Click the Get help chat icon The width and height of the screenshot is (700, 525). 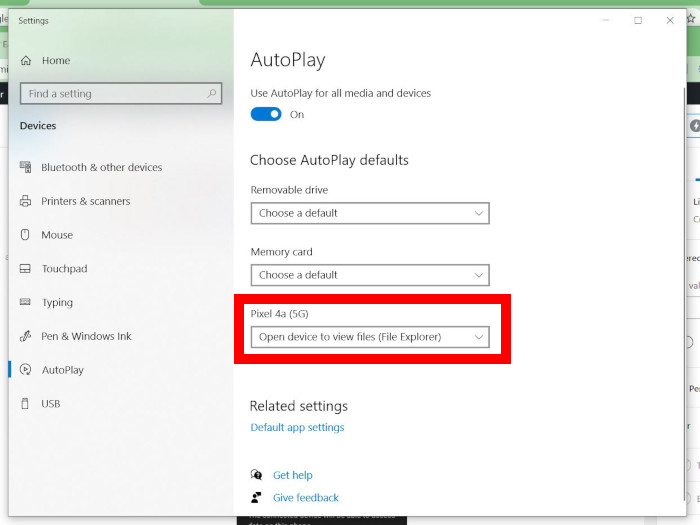[x=256, y=475]
